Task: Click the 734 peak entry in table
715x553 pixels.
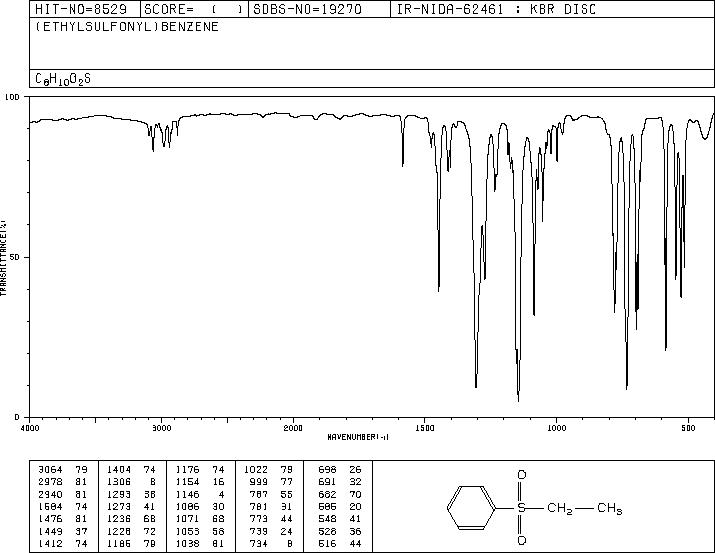Action: pyautogui.click(x=271, y=543)
